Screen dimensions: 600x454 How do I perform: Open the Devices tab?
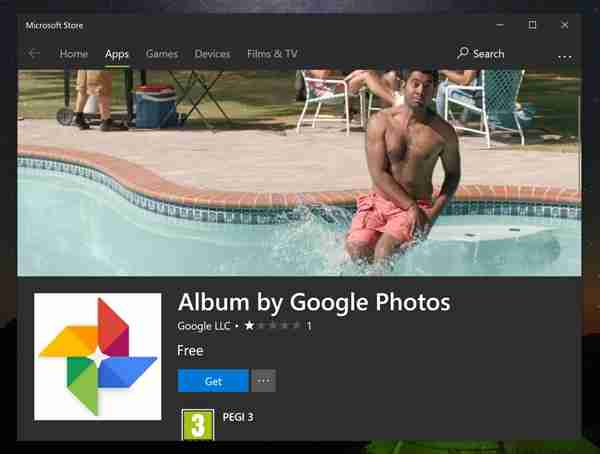[212, 54]
